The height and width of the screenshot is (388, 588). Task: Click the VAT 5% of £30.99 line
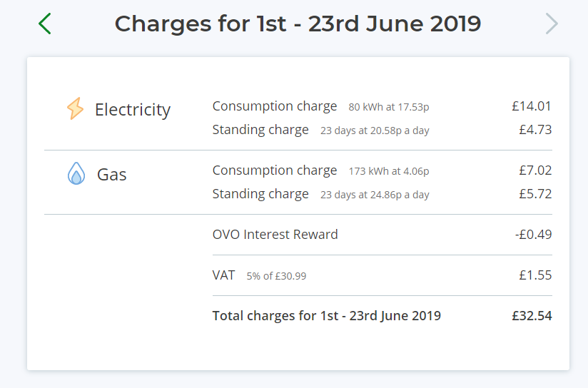pos(382,275)
